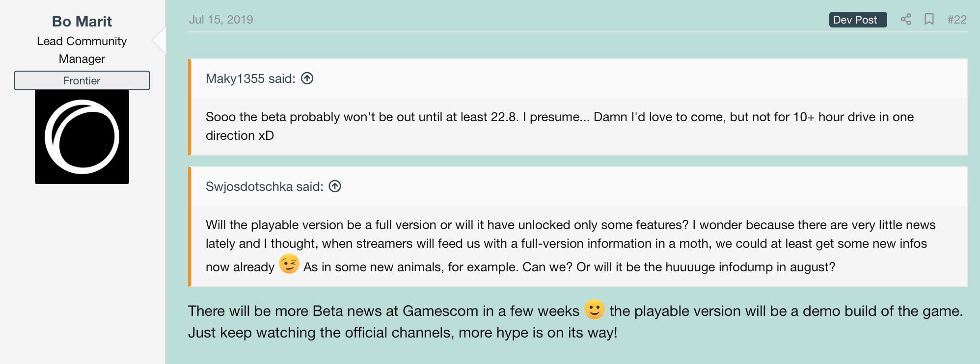Screen dimensions: 980x364
Task: Click the Dev Post badge
Action: (857, 20)
